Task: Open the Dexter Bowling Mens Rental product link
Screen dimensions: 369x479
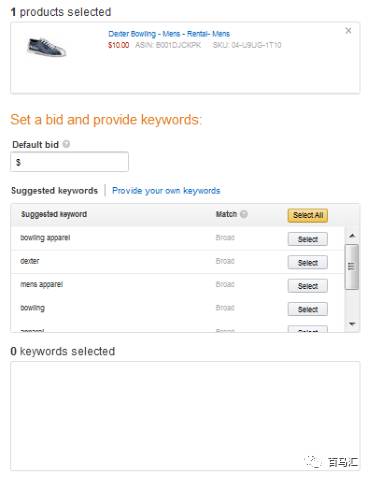Action: point(169,34)
